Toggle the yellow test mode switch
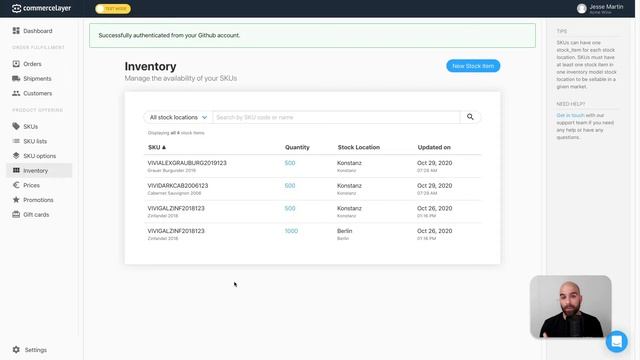This screenshot has height=360, width=640. tap(113, 9)
